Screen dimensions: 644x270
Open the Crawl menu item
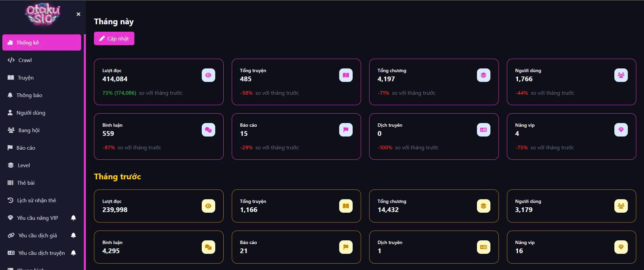click(25, 60)
